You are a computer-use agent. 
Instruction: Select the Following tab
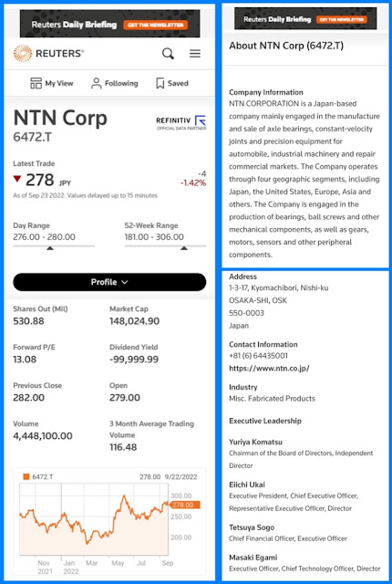115,83
